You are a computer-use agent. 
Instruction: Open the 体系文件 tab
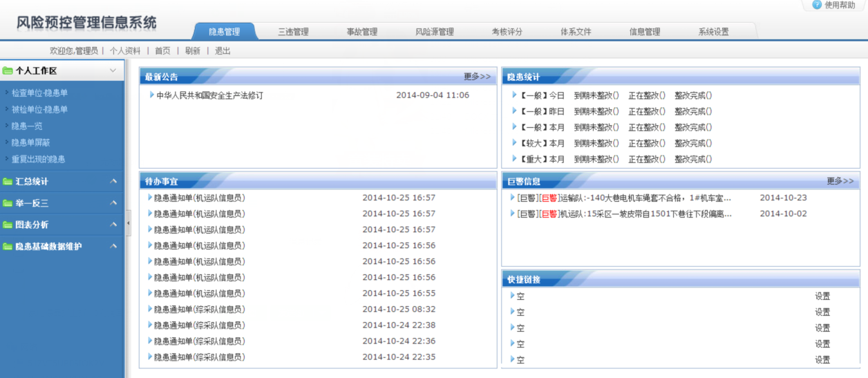(576, 32)
